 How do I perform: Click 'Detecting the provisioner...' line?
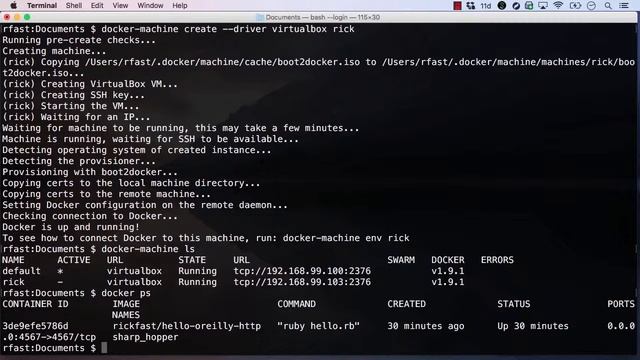[79, 161]
